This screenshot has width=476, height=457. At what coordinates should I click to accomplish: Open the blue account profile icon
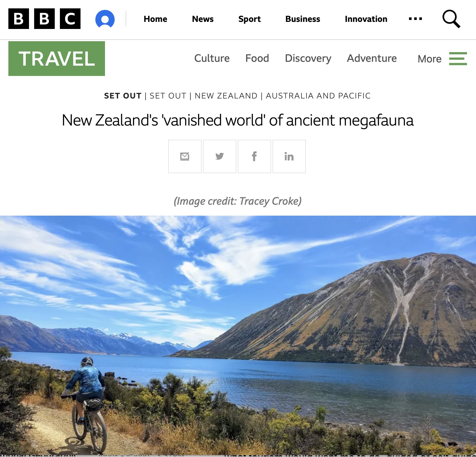[105, 19]
